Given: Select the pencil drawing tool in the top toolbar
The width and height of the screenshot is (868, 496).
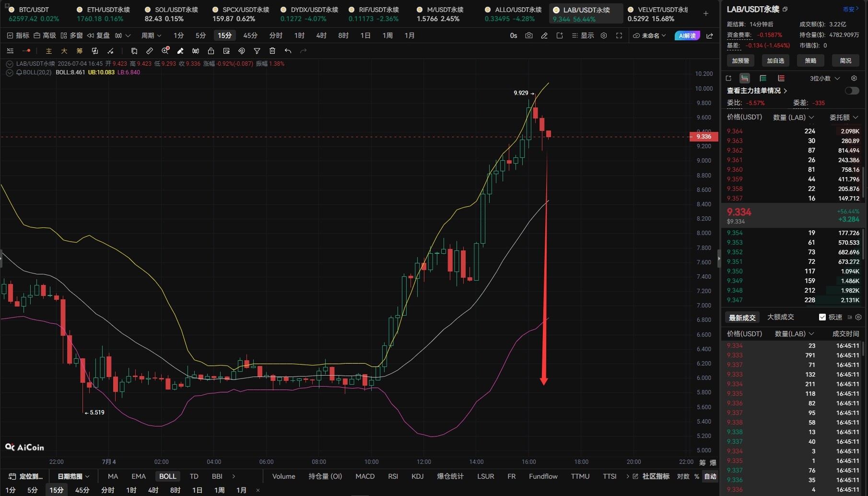Looking at the screenshot, I should (544, 35).
